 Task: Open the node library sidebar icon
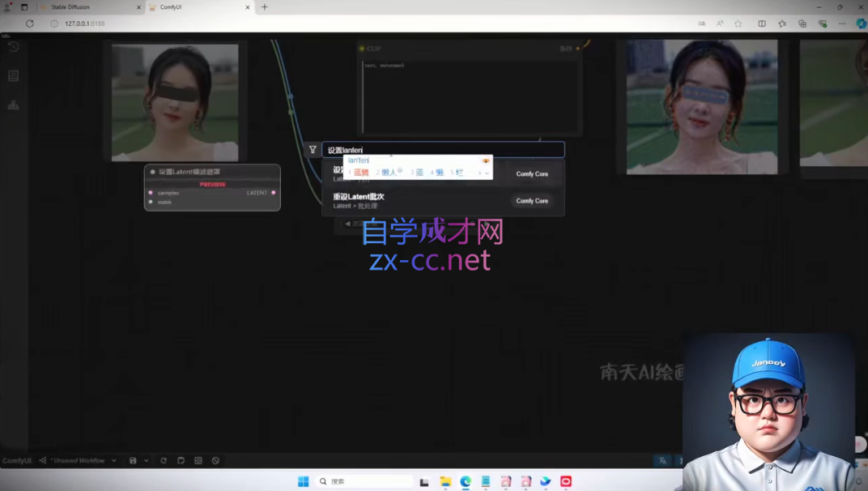tap(13, 76)
